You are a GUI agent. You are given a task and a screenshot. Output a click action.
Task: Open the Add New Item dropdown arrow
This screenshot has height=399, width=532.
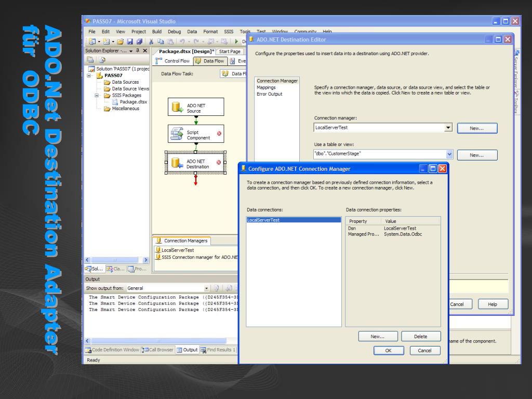[x=113, y=42]
